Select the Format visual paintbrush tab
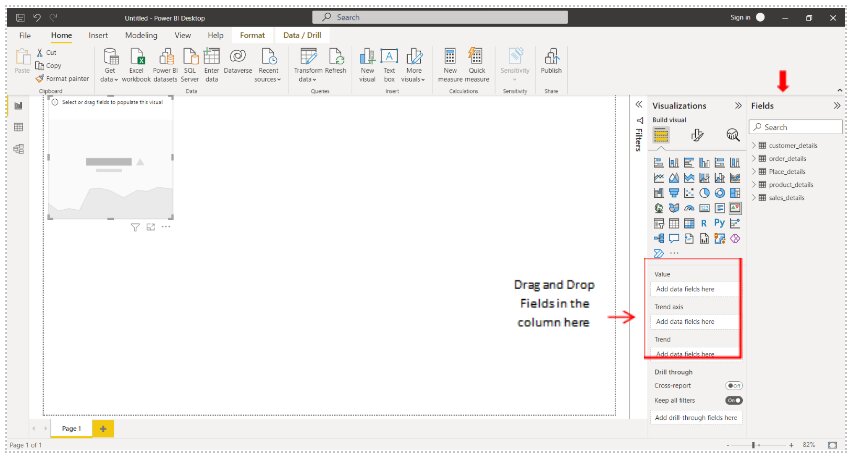This screenshot has width=852, height=459. (697, 135)
